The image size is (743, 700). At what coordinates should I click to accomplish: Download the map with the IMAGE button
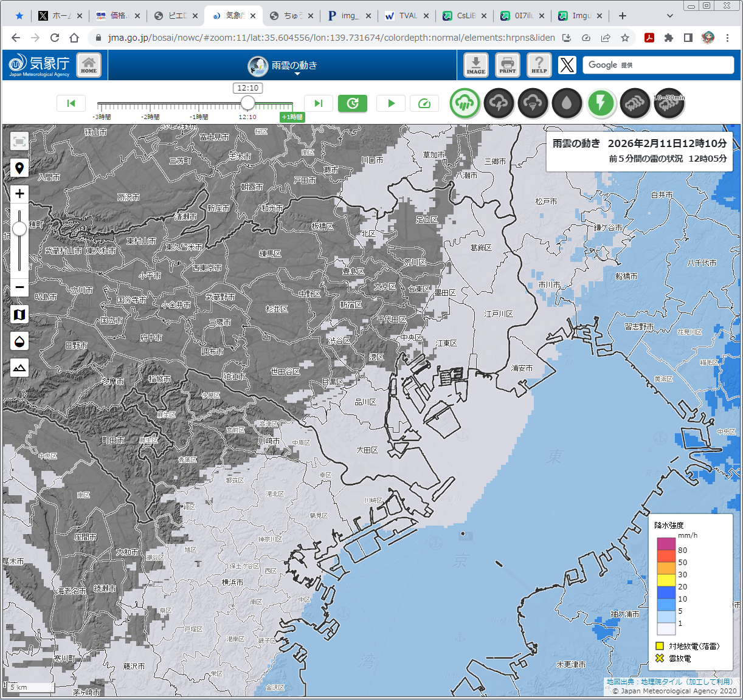tap(475, 64)
